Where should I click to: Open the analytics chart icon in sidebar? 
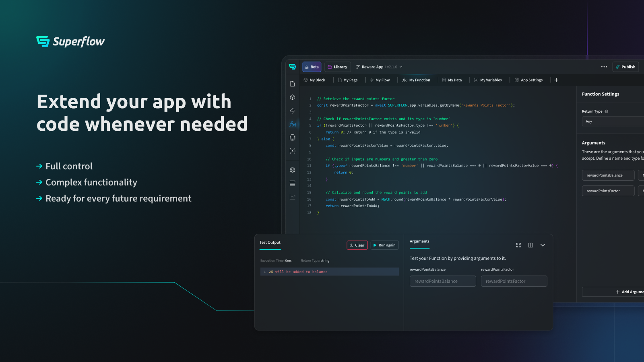click(x=293, y=197)
